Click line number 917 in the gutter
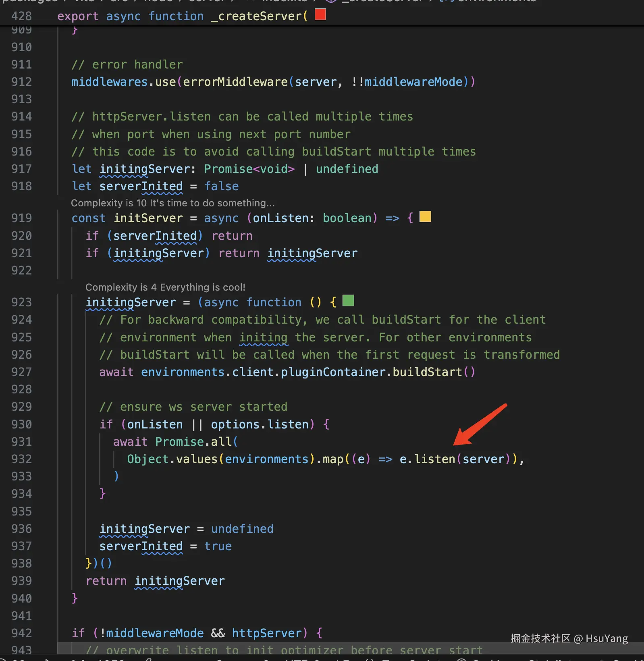This screenshot has height=661, width=644. click(x=21, y=169)
